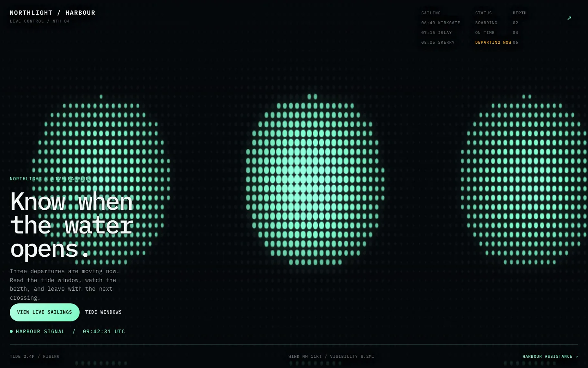Open the Tide Windows link
The width and height of the screenshot is (588, 368).
click(x=103, y=312)
